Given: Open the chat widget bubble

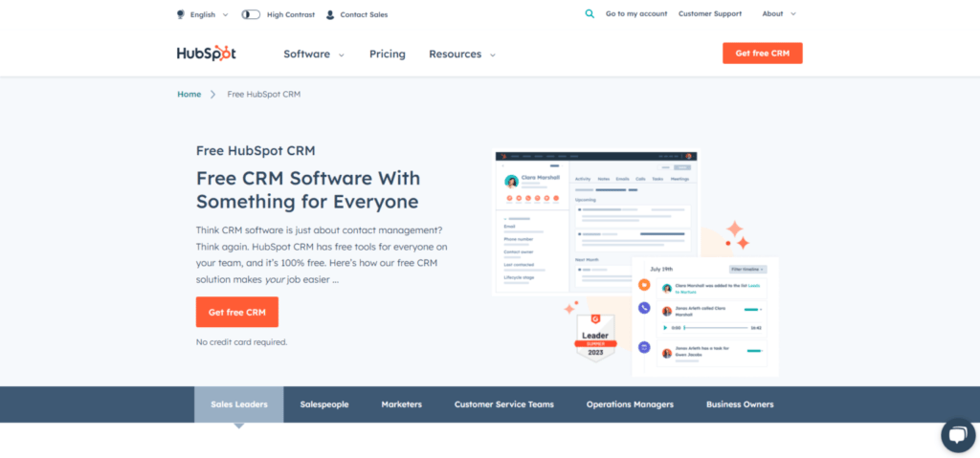Looking at the screenshot, I should click(957, 435).
